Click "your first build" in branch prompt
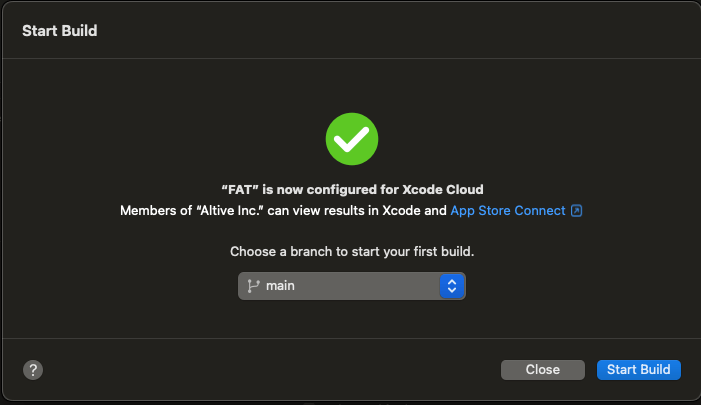The image size is (701, 405). (427, 252)
